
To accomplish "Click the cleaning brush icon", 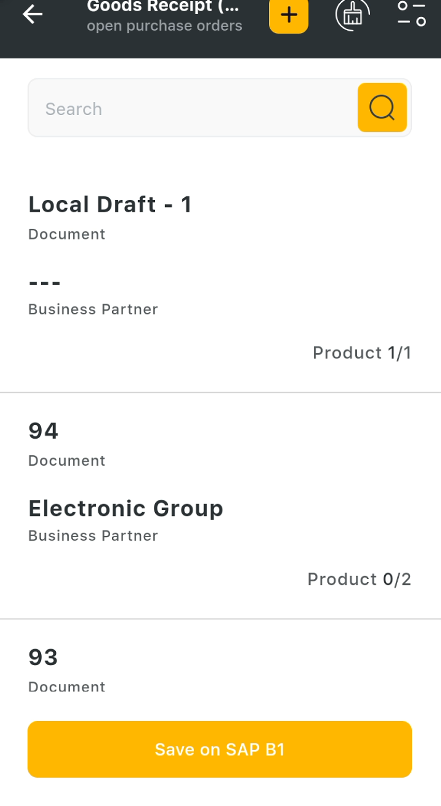I will [353, 14].
